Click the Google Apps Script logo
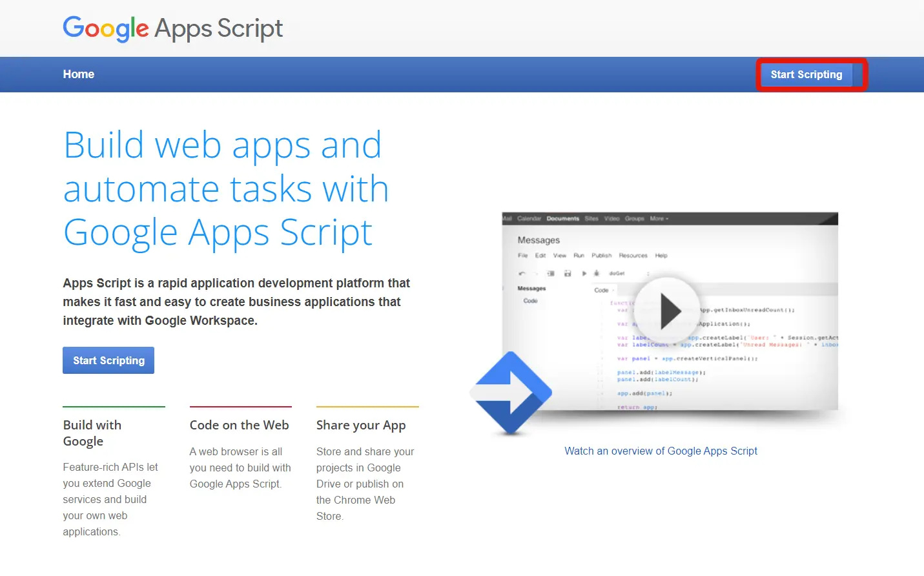The width and height of the screenshot is (924, 576). [x=172, y=28]
